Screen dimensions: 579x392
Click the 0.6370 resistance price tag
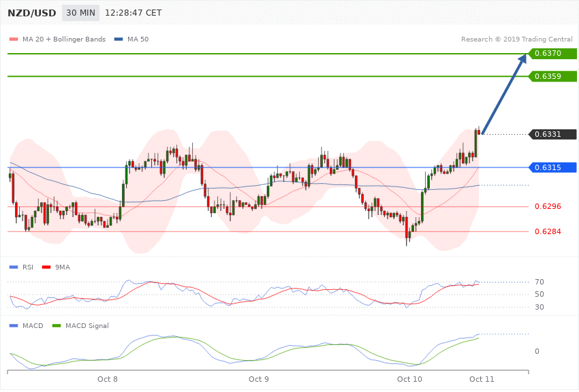pos(553,54)
